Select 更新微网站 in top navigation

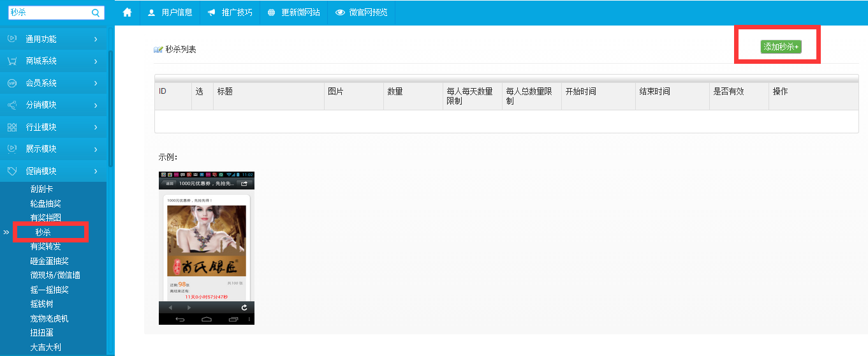(x=293, y=13)
